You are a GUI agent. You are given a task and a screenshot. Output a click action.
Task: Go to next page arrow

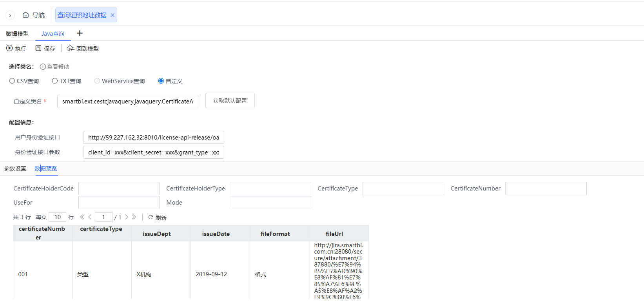click(x=127, y=217)
